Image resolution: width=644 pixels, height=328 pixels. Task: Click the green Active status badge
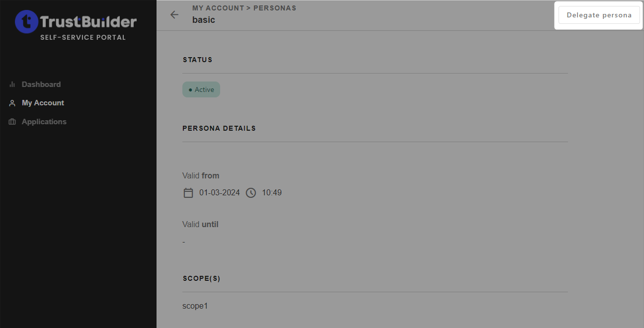201,90
